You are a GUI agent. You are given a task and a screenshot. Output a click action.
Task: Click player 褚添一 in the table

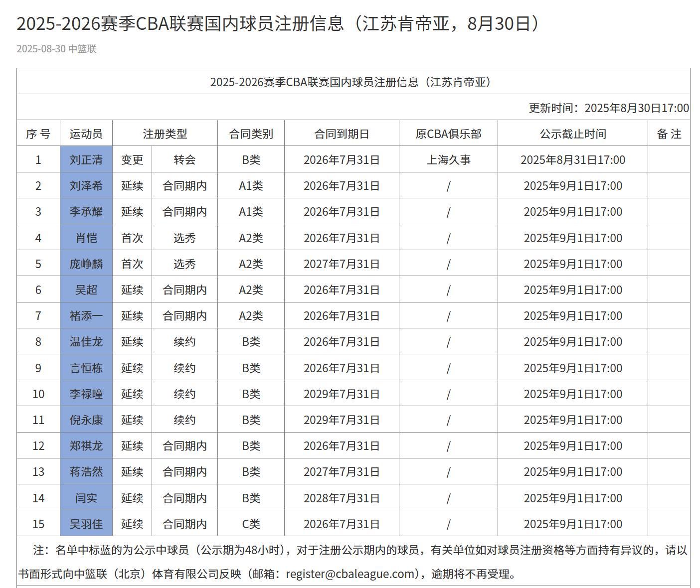coord(86,315)
